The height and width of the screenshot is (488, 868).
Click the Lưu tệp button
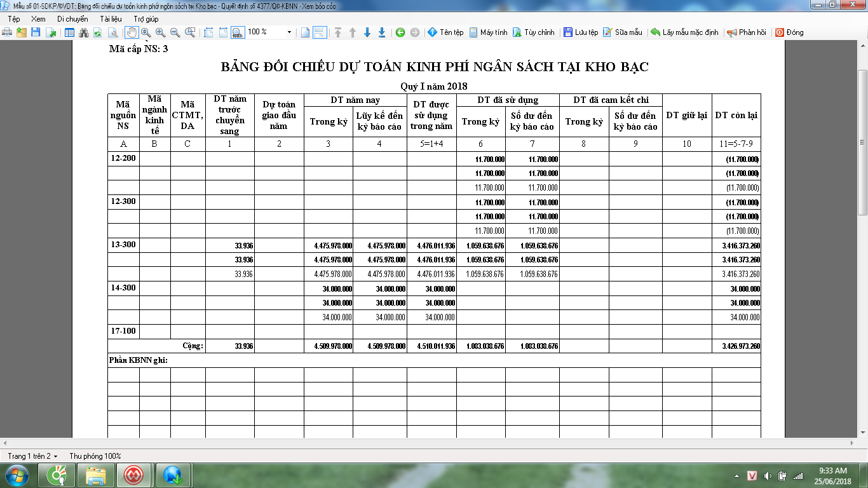[581, 32]
